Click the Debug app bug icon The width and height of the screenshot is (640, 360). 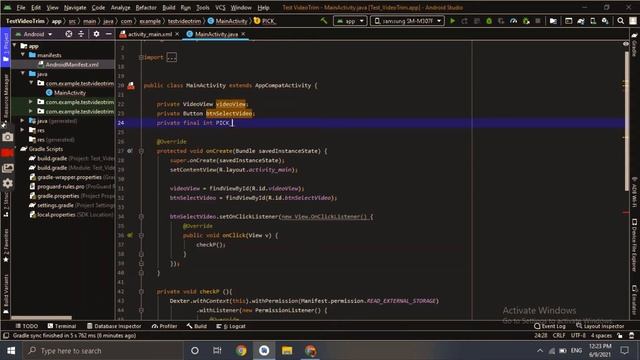pos(489,21)
